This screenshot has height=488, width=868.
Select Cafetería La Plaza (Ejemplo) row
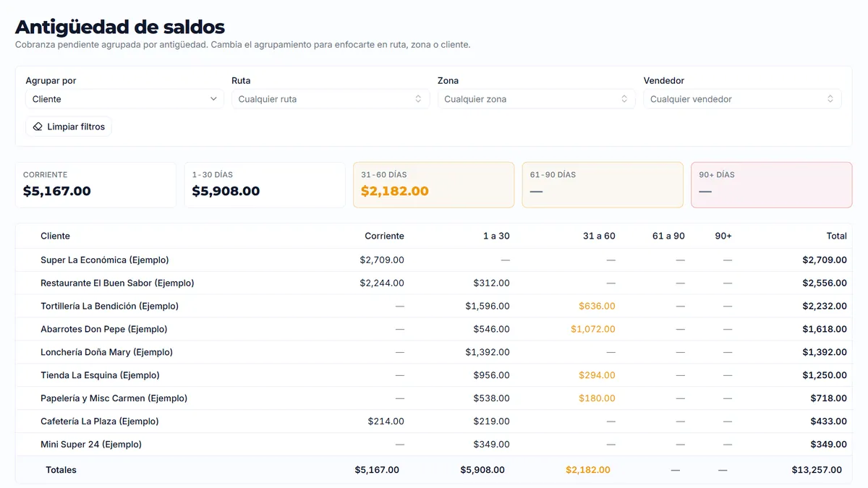coord(434,421)
